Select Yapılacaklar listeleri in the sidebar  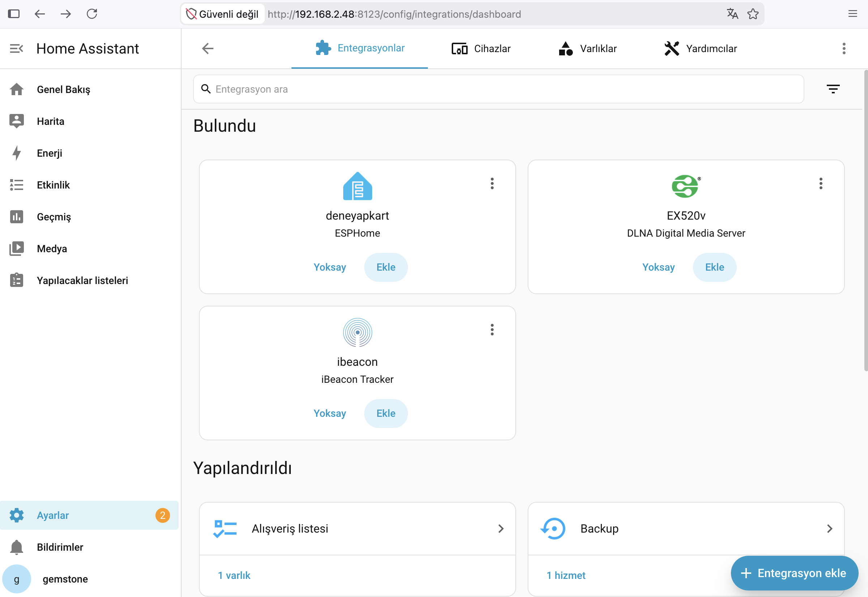[90, 280]
